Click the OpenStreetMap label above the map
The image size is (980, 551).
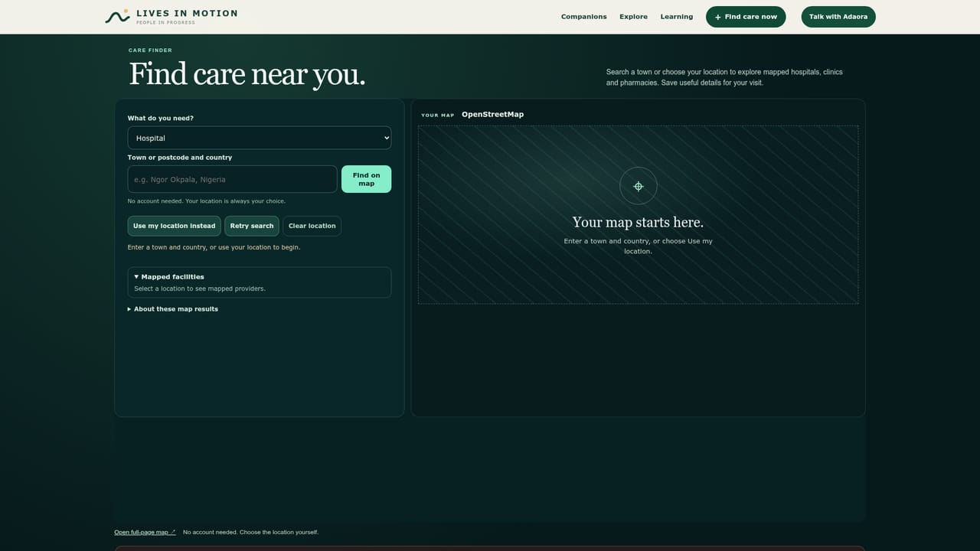[492, 115]
